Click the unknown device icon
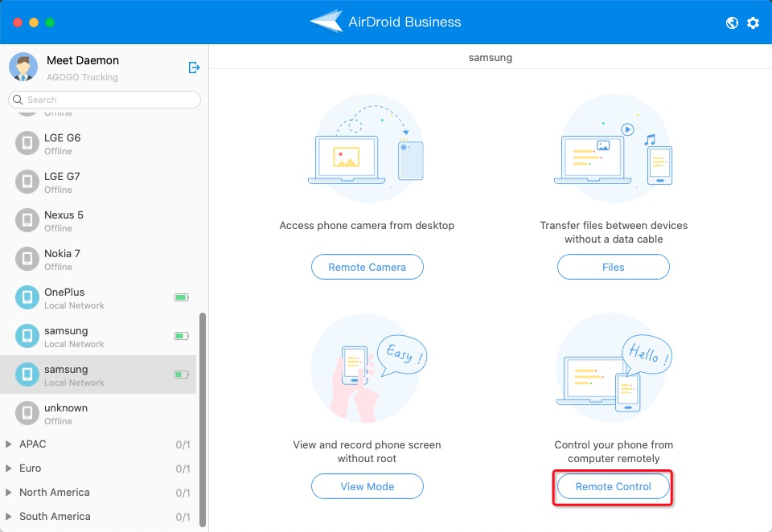772x532 pixels. click(27, 413)
